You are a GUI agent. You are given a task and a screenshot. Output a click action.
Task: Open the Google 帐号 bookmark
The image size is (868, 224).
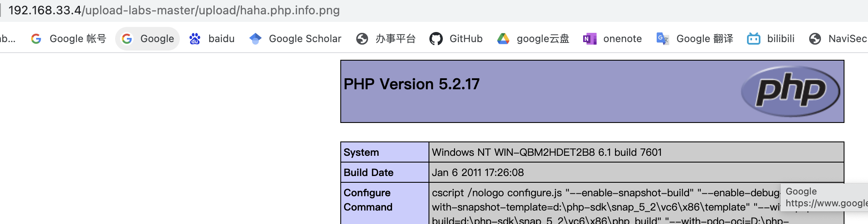68,39
